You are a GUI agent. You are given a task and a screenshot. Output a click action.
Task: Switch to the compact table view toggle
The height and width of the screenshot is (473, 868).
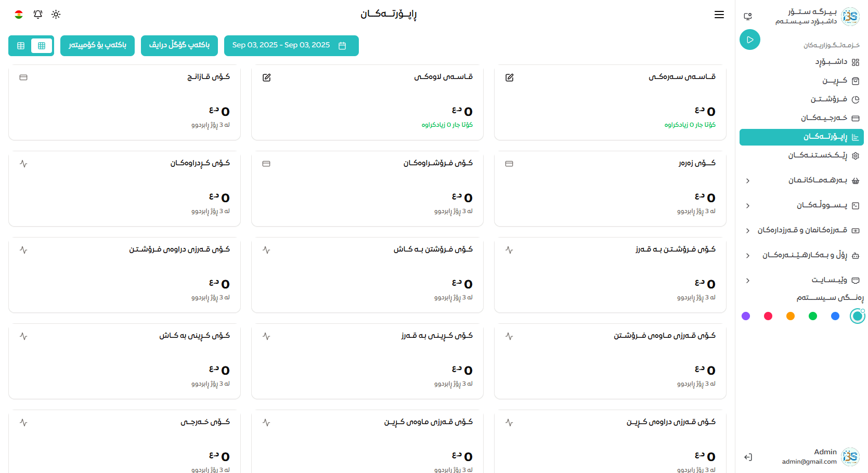point(21,46)
